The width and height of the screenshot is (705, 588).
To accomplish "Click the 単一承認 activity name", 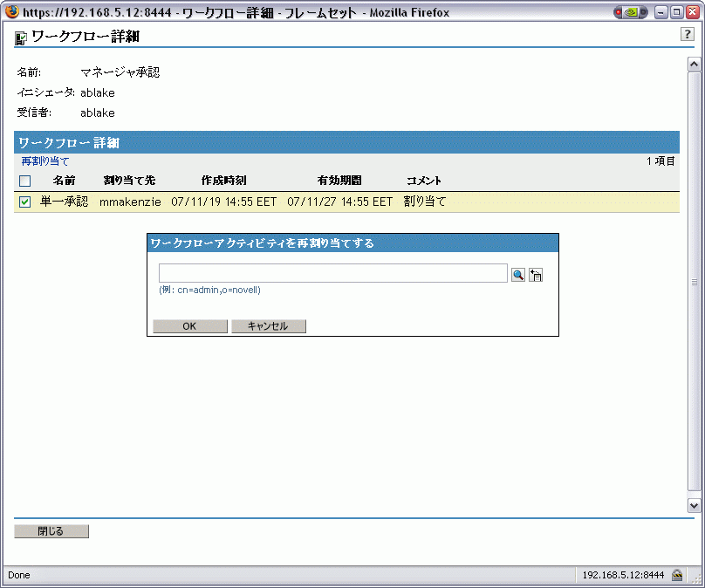I will coord(64,202).
